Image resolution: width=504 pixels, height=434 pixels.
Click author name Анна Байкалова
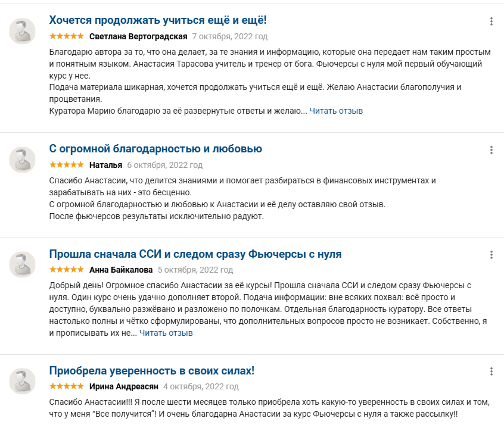coord(121,270)
